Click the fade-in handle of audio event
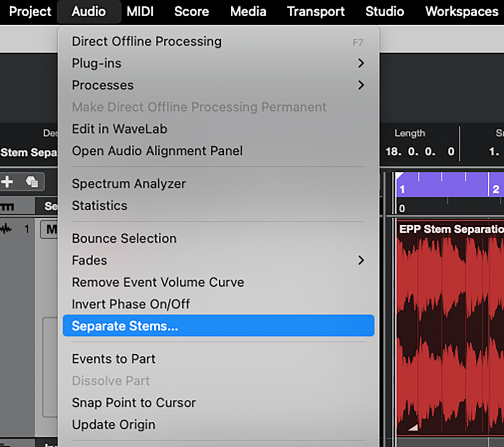The width and height of the screenshot is (504, 447). pos(413,427)
